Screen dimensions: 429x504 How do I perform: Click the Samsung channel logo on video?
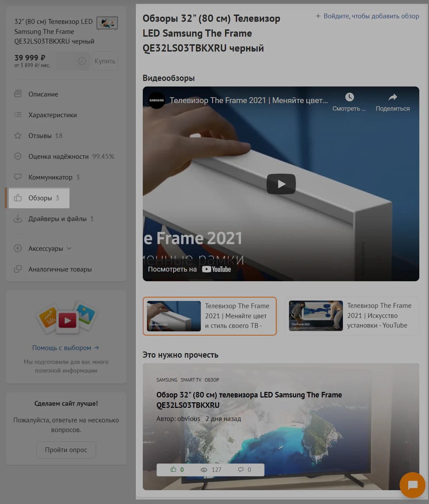(x=156, y=100)
